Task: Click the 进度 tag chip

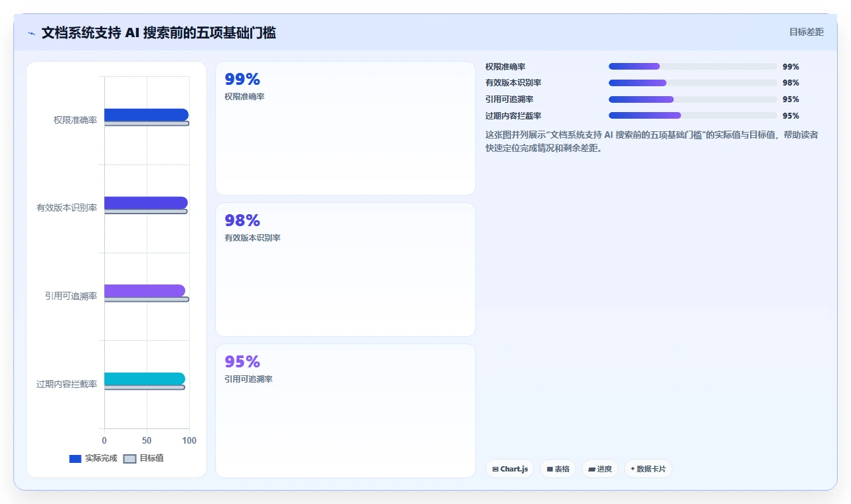Action: point(600,469)
